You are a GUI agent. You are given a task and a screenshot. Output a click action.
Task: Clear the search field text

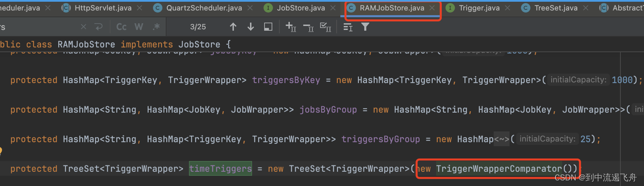click(83, 27)
